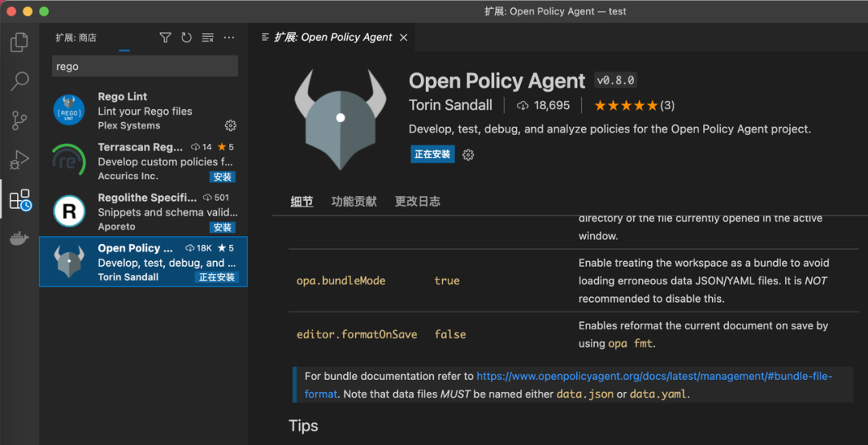Click the v0.8.0 version badge
This screenshot has width=868, height=445.
tap(616, 80)
